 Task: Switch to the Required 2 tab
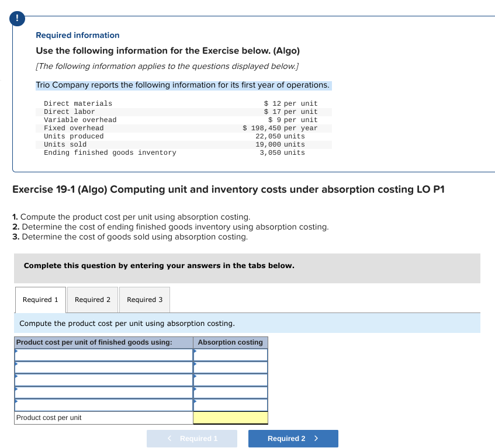pyautogui.click(x=92, y=300)
